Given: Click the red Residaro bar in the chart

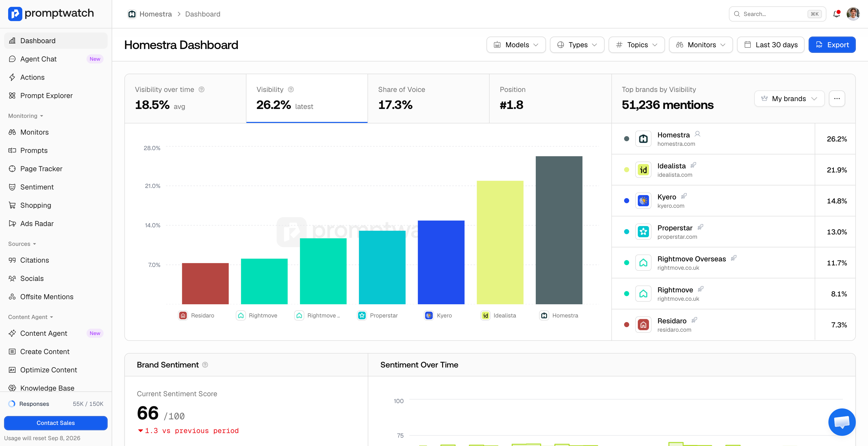Looking at the screenshot, I should [x=205, y=283].
